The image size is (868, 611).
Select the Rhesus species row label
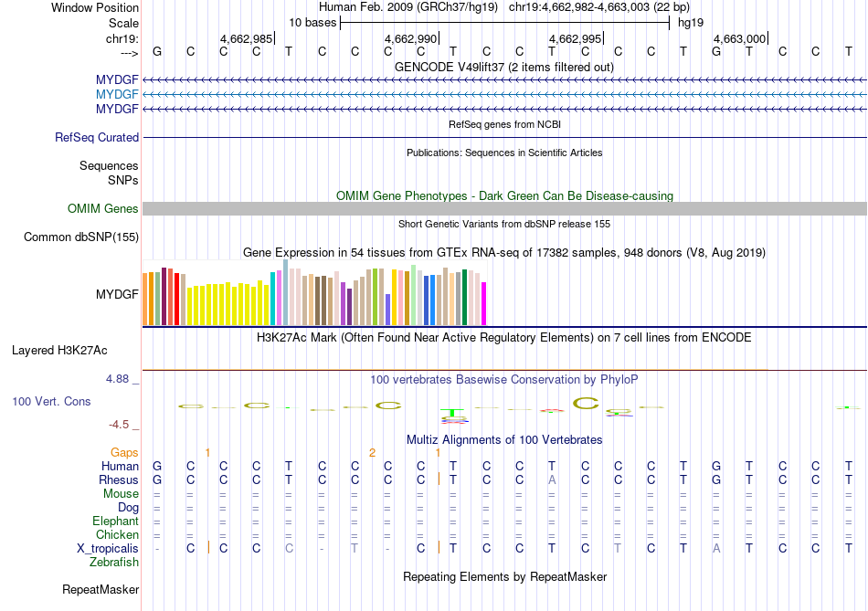(119, 480)
